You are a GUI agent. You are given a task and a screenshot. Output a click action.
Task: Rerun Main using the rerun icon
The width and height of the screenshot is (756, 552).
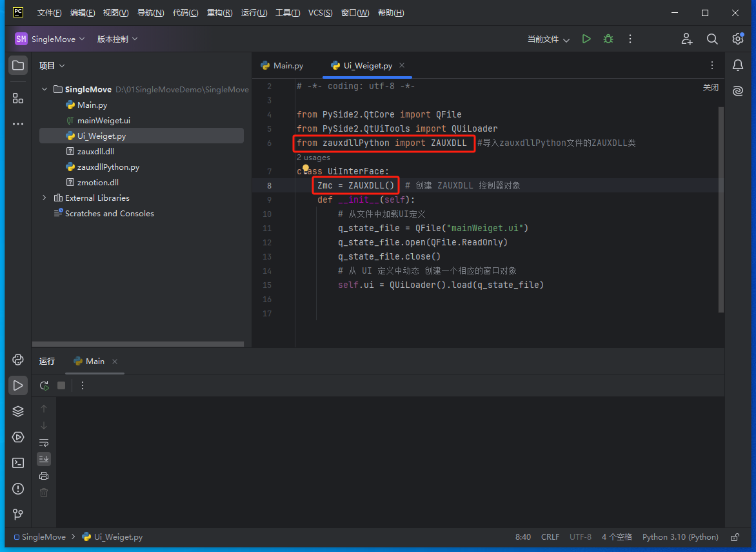(x=44, y=385)
